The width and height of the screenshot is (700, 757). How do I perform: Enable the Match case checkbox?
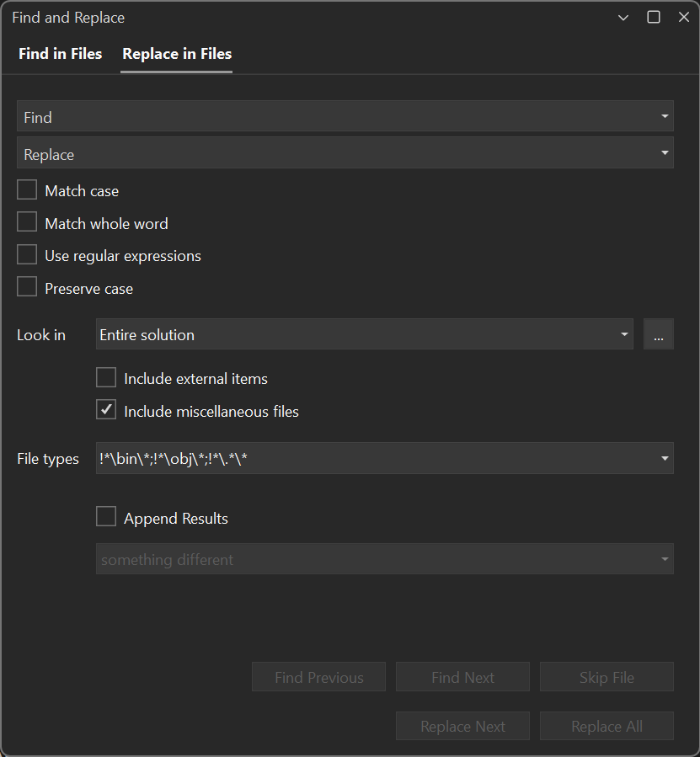tap(26, 189)
